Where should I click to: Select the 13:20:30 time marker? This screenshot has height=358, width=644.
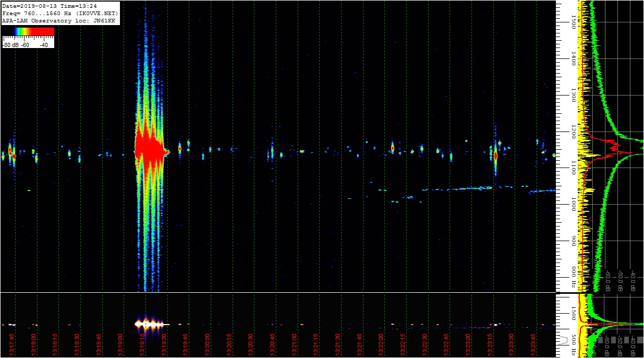[251, 345]
